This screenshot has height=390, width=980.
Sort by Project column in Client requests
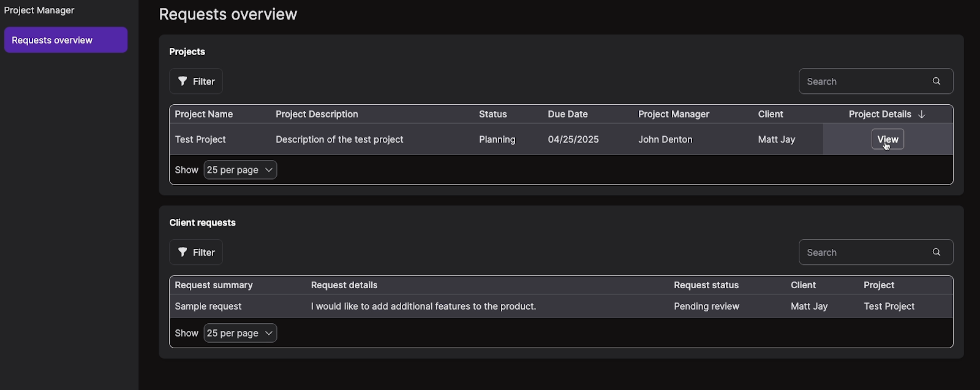click(879, 285)
